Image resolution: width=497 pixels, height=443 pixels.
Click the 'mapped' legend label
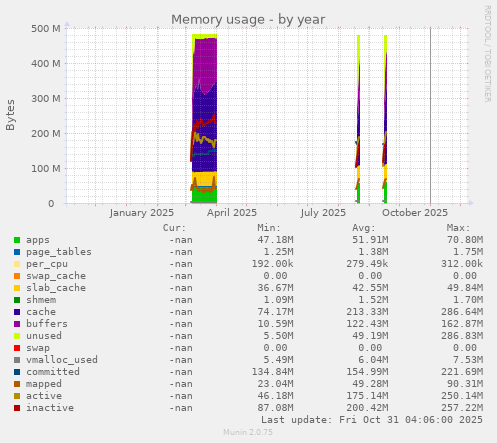point(44,384)
